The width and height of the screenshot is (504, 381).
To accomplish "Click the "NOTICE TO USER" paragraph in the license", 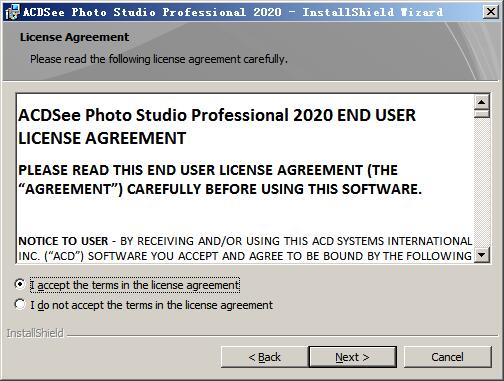I will (x=245, y=248).
